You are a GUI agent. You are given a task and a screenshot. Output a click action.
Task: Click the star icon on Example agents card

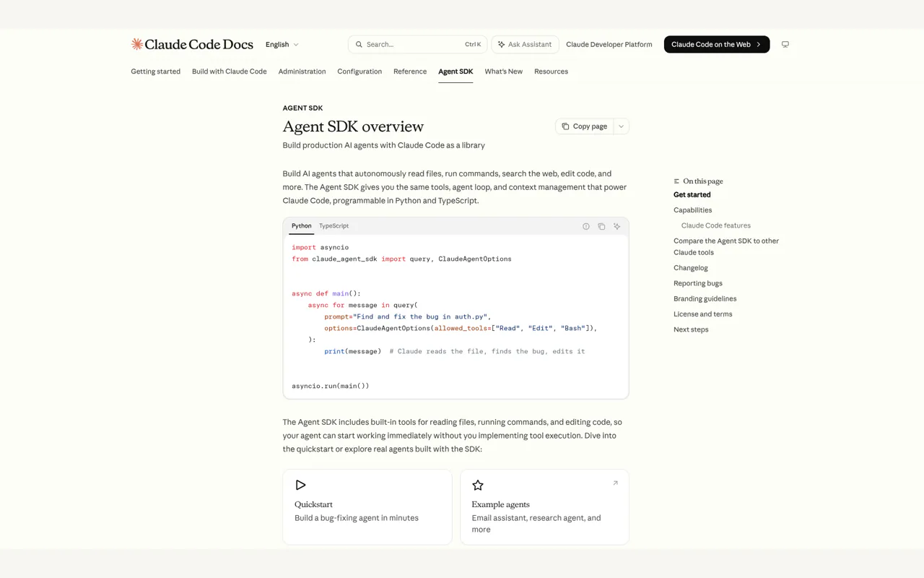478,486
